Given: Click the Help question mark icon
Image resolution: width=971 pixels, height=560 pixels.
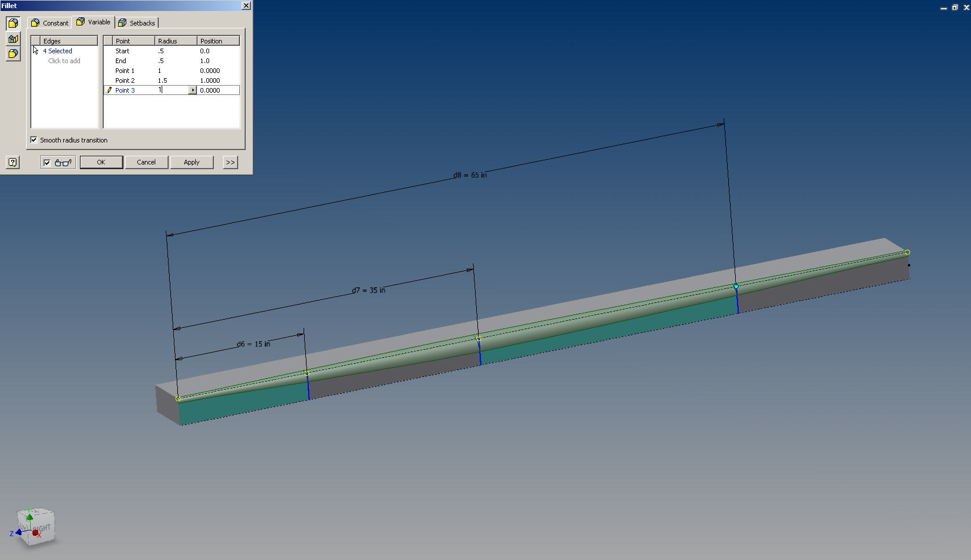Looking at the screenshot, I should tap(13, 162).
